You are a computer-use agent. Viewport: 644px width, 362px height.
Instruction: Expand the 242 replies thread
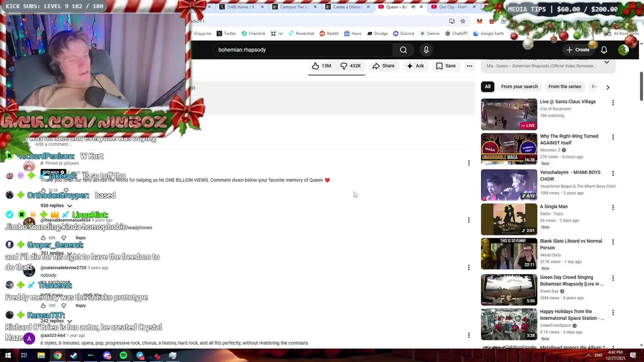[x=56, y=321]
